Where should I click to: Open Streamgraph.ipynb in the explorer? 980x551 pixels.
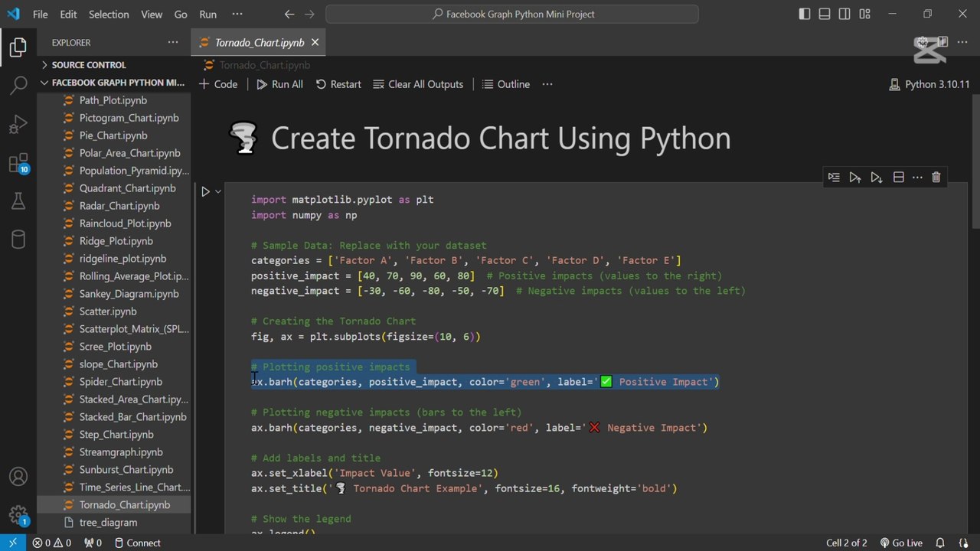tap(122, 452)
